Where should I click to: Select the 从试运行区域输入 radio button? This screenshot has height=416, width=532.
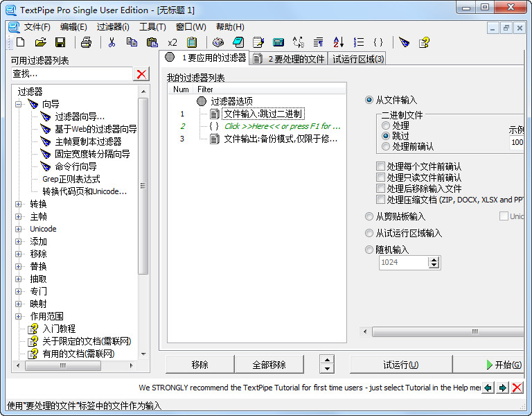tap(369, 233)
